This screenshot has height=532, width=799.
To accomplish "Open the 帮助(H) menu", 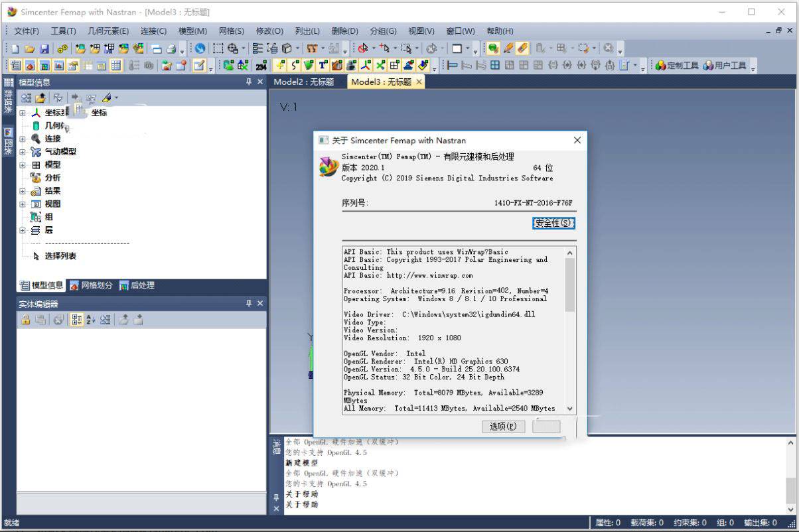I will click(x=500, y=31).
